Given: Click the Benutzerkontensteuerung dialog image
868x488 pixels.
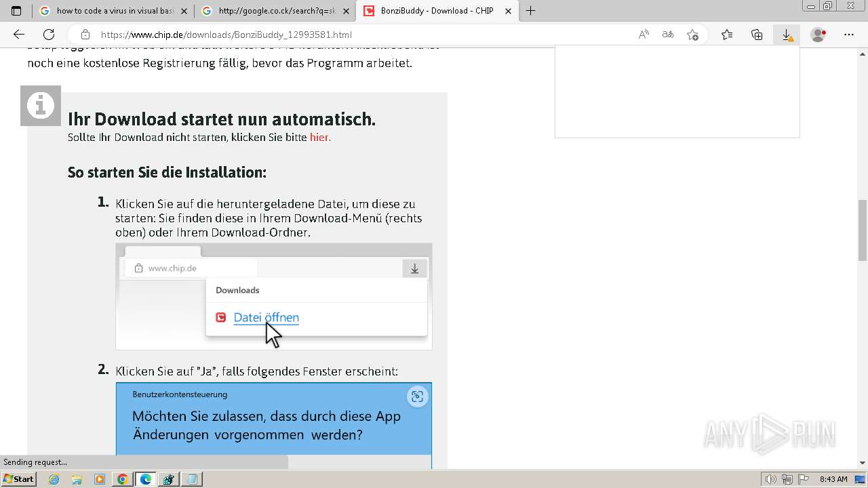Looking at the screenshot, I should click(x=273, y=426).
